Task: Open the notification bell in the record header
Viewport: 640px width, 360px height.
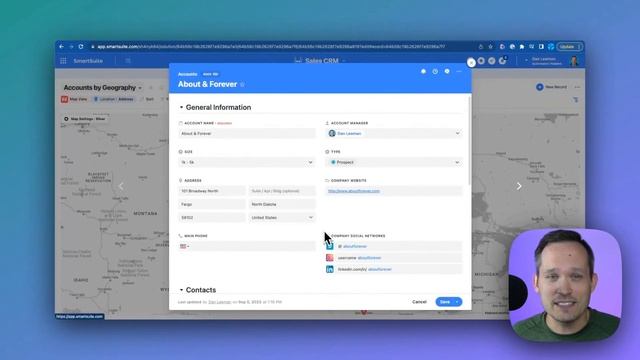Action: (423, 71)
